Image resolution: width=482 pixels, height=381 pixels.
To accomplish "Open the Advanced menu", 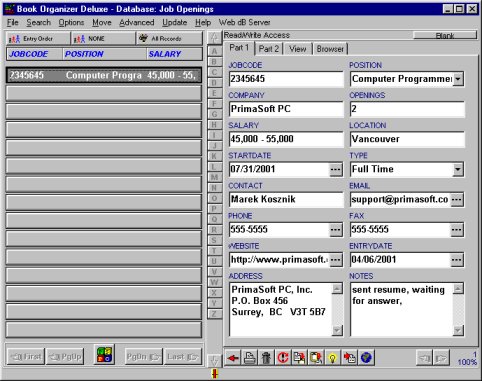I will (137, 22).
